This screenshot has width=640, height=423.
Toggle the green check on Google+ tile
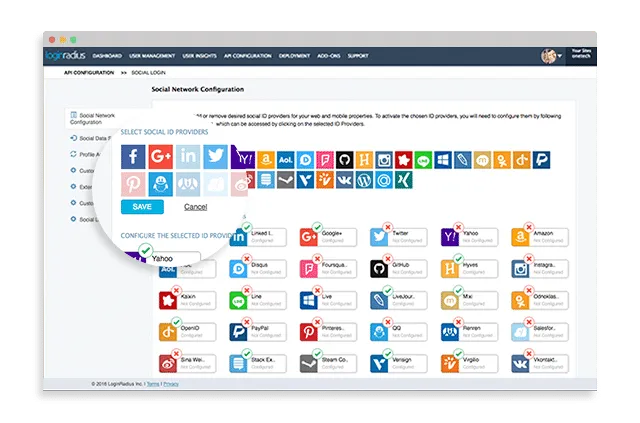click(318, 227)
